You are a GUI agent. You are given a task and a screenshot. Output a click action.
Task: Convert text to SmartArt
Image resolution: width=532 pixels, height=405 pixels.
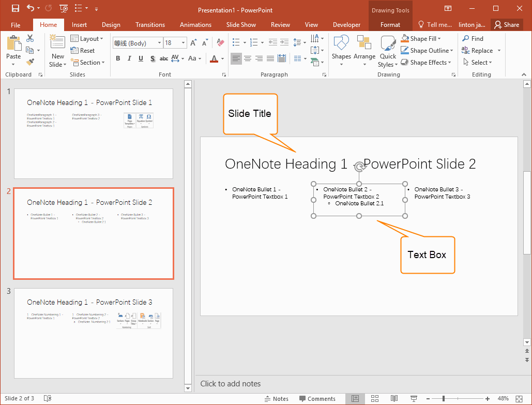(x=316, y=62)
